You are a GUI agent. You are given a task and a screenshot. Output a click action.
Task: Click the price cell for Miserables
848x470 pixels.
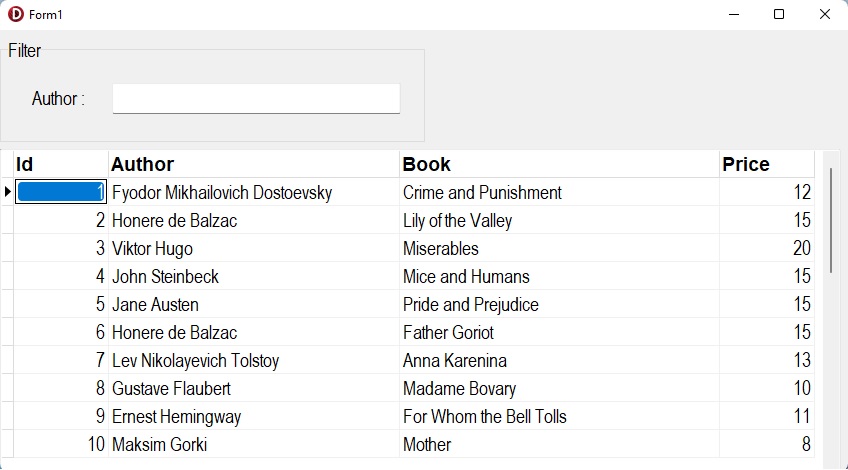click(766, 248)
